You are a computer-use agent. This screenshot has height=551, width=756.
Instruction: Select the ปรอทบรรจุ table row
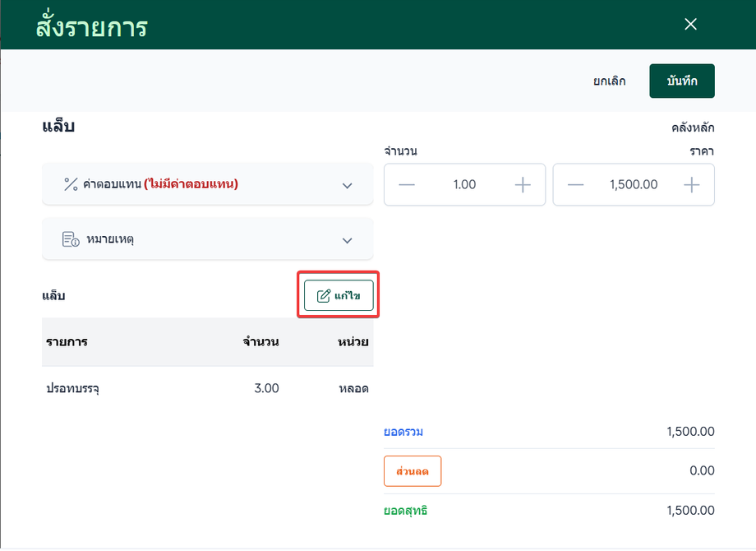(x=207, y=388)
